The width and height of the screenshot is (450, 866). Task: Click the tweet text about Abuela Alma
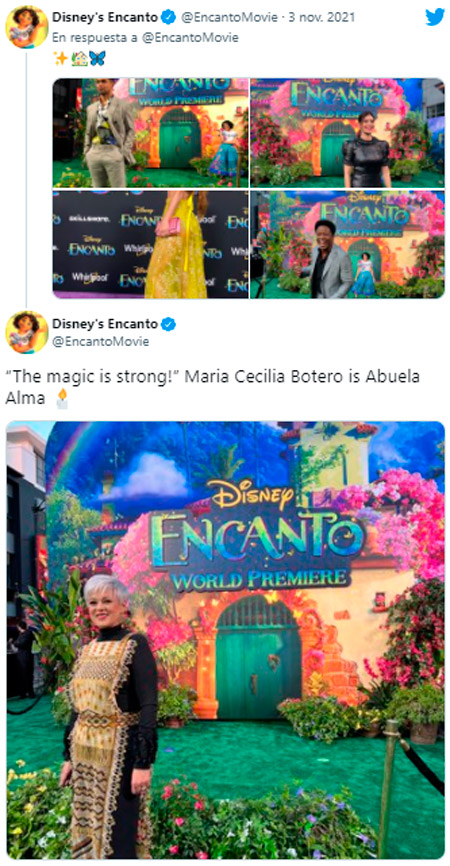213,387
